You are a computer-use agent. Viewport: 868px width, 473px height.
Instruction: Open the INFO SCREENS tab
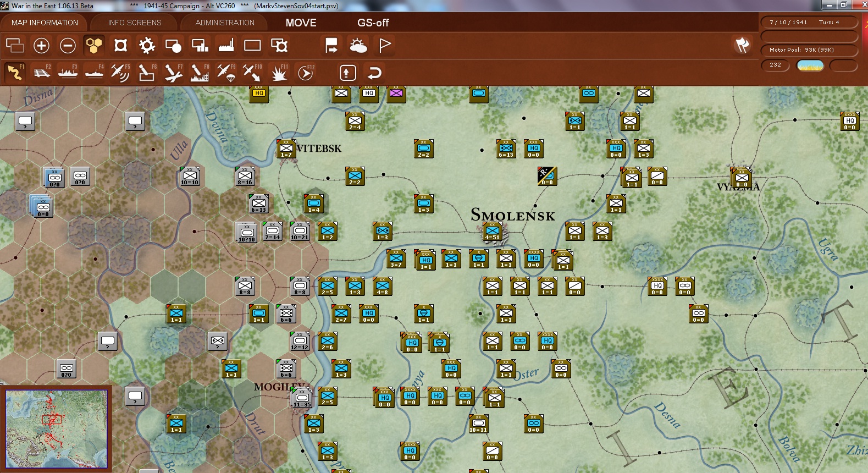[x=135, y=23]
